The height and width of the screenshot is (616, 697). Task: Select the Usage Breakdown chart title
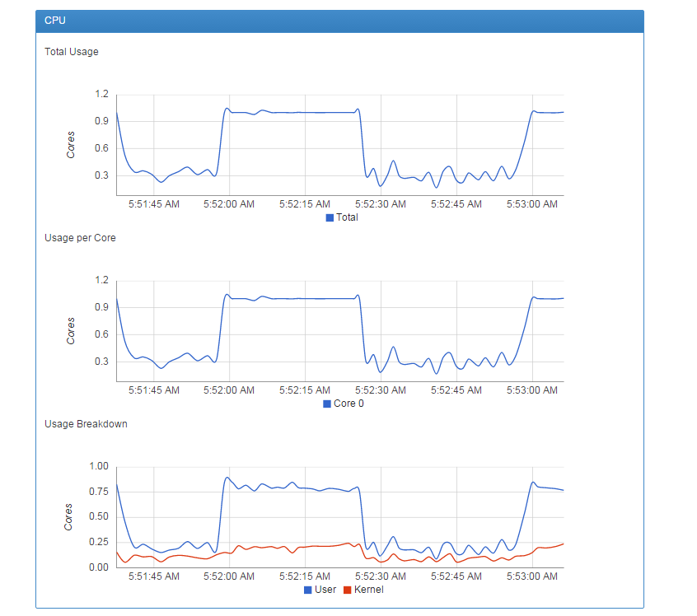86,424
